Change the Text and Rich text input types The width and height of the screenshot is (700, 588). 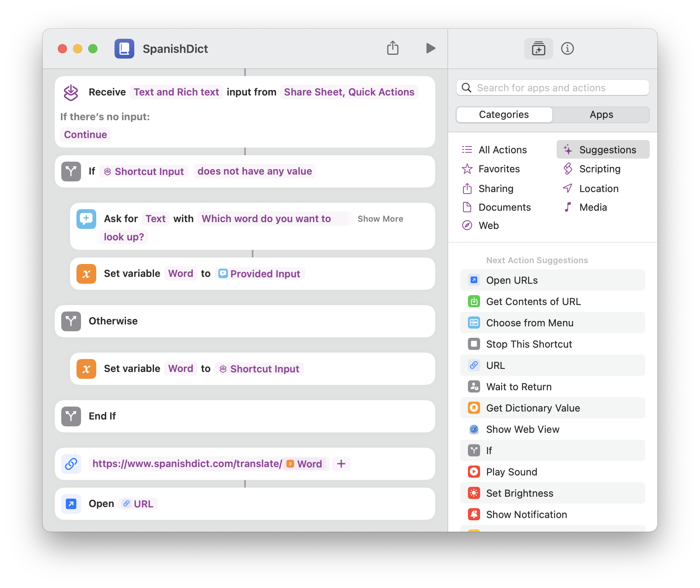click(x=176, y=92)
